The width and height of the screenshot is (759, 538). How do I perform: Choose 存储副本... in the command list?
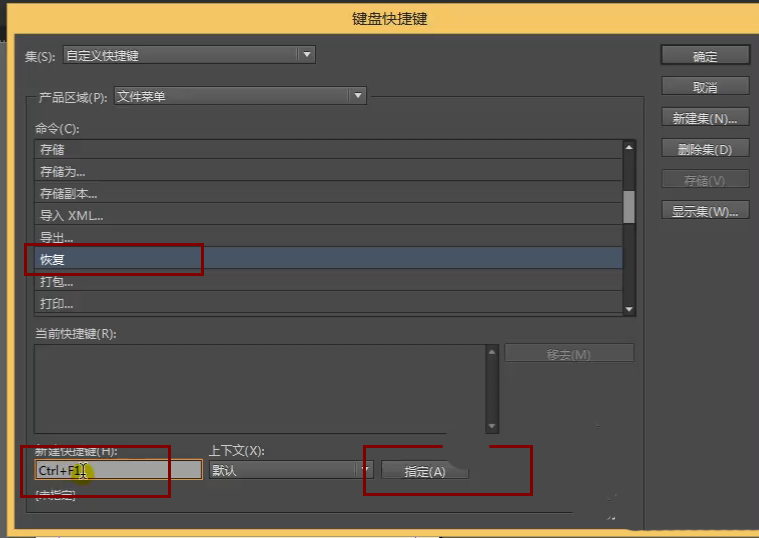pyautogui.click(x=326, y=193)
